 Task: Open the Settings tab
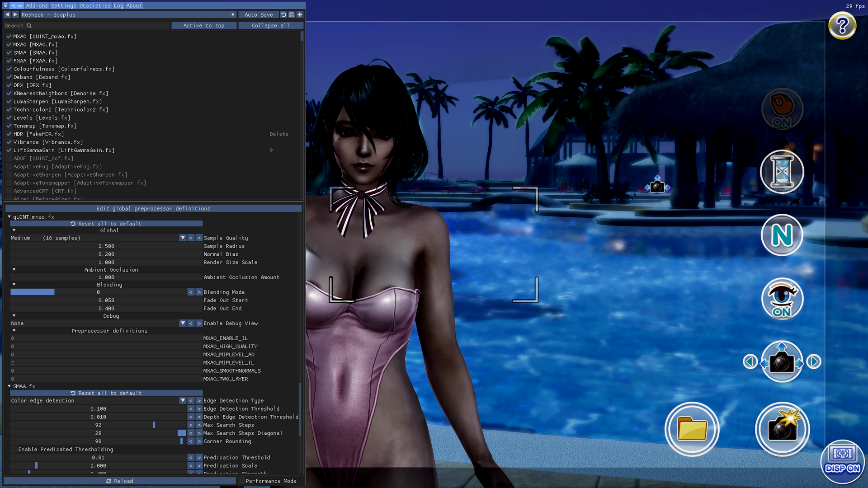click(64, 5)
